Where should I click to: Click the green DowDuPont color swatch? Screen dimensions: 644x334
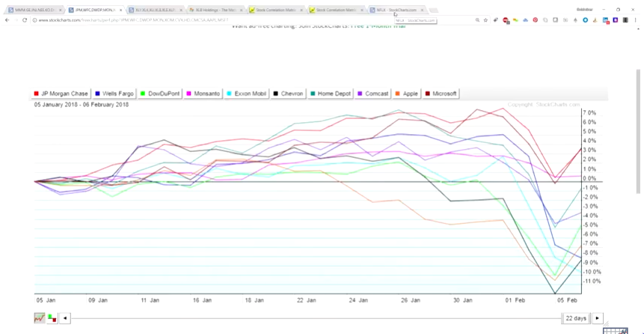coord(144,94)
